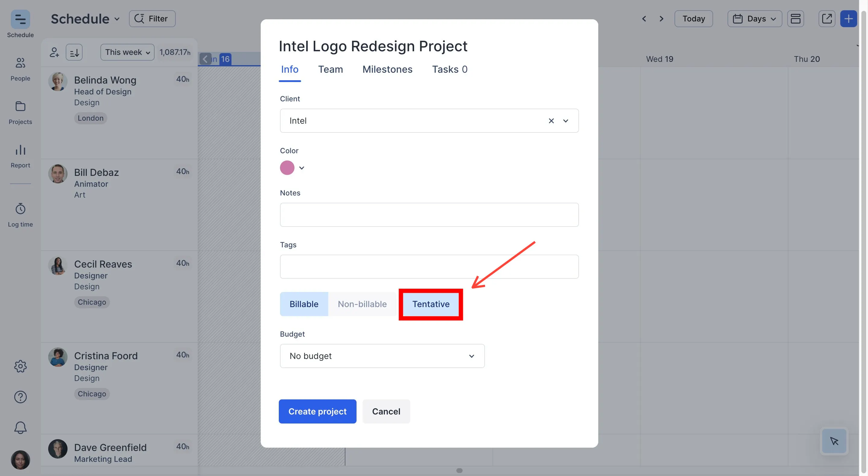Toggle the Tentative project status

(x=431, y=304)
